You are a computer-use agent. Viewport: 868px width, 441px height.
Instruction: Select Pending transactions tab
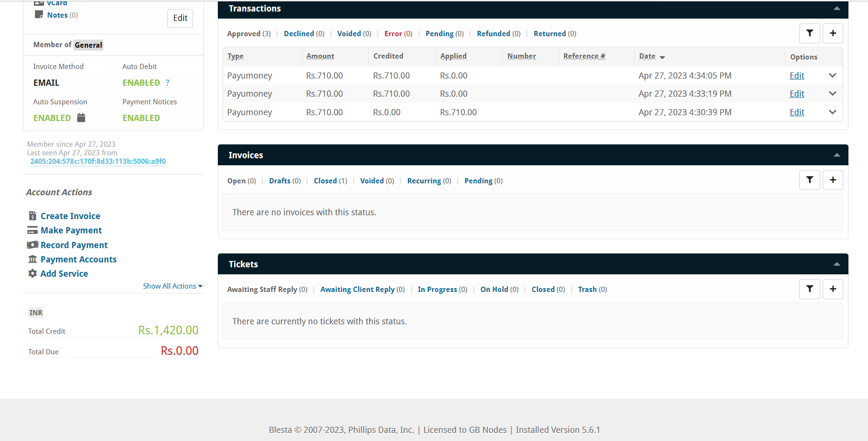pyautogui.click(x=444, y=34)
